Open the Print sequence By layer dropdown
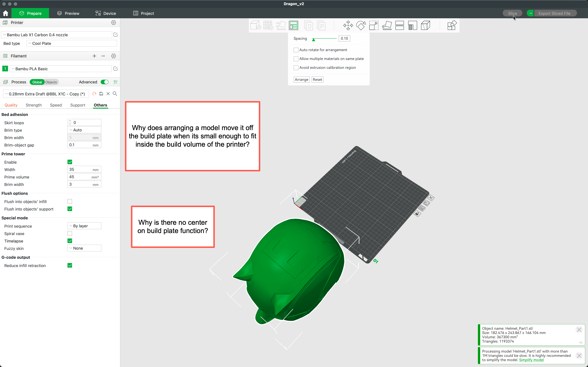Image resolution: width=588 pixels, height=367 pixels. [x=84, y=226]
